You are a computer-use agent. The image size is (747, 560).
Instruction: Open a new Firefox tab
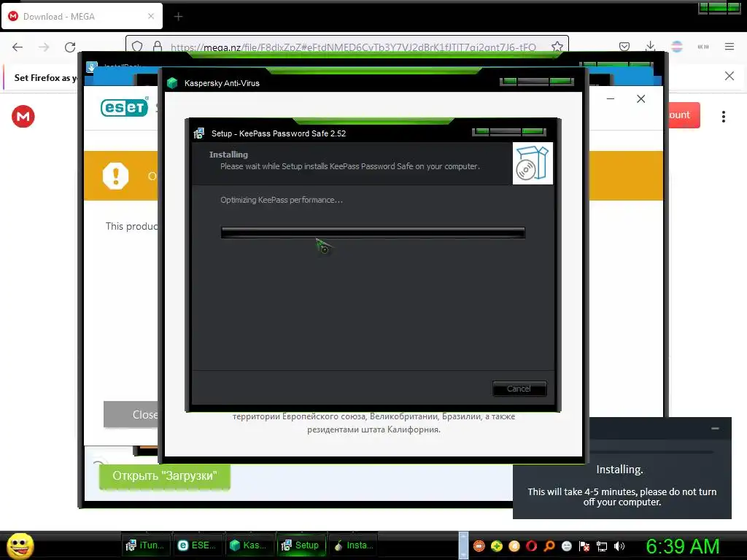click(178, 17)
